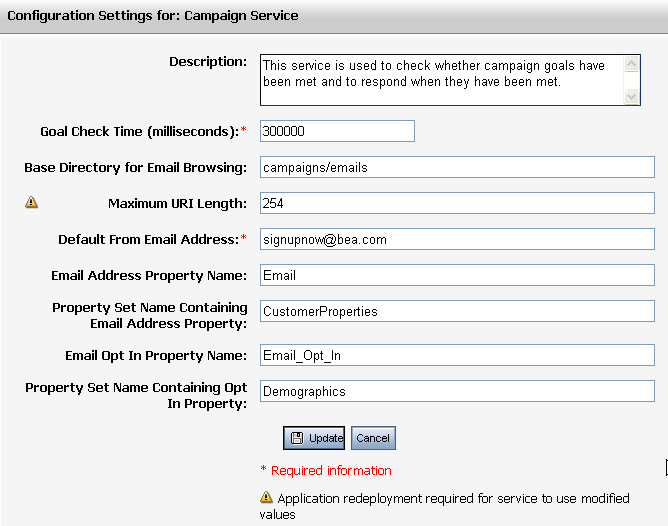The width and height of the screenshot is (668, 526).
Task: Click 'Default From Email Address:' label
Action: coord(149,240)
